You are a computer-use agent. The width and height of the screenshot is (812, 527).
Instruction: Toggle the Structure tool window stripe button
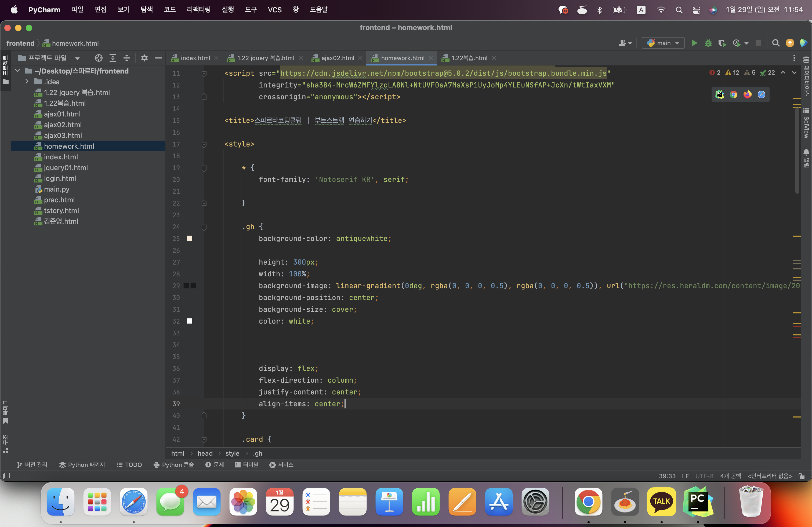click(5, 444)
